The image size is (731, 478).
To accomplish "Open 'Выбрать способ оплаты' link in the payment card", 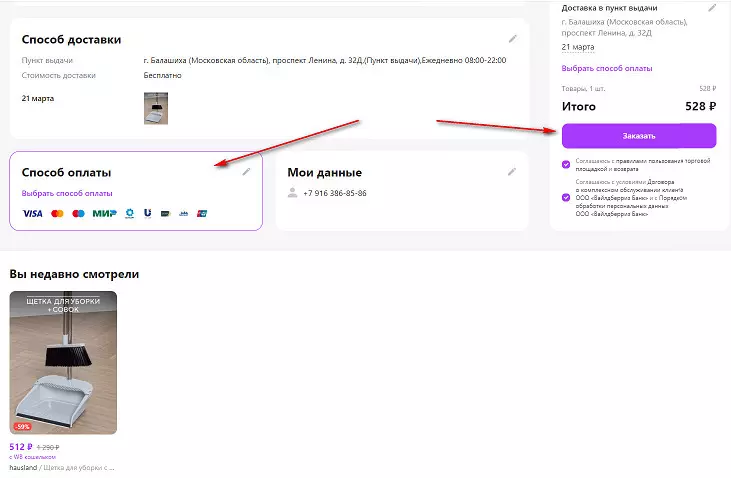I will coord(67,193).
